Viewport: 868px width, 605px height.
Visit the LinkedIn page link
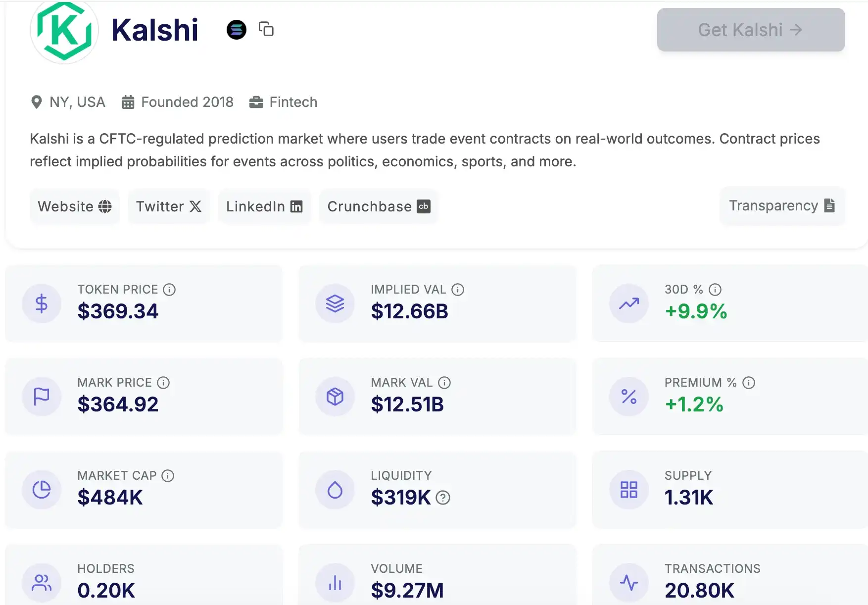(x=264, y=206)
